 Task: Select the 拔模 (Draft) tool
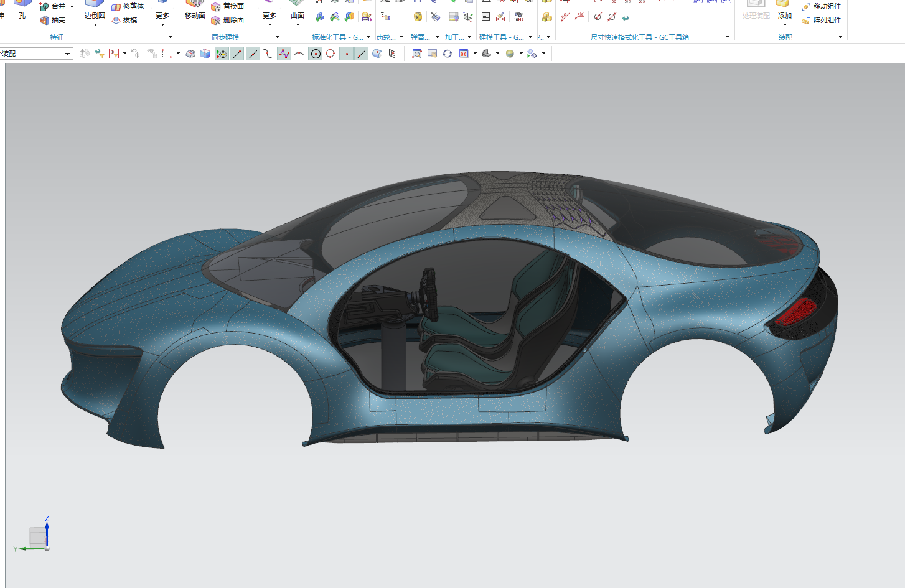pyautogui.click(x=124, y=20)
